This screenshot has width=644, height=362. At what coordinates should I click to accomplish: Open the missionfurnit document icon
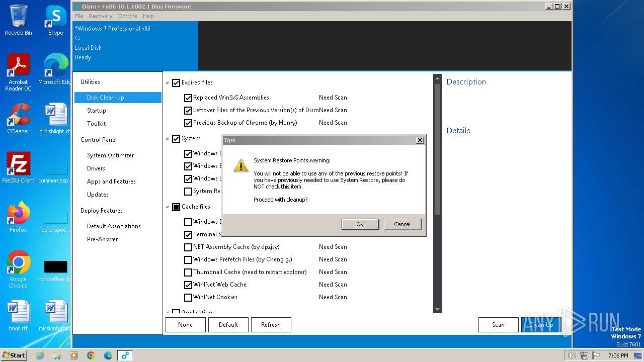[x=56, y=316]
